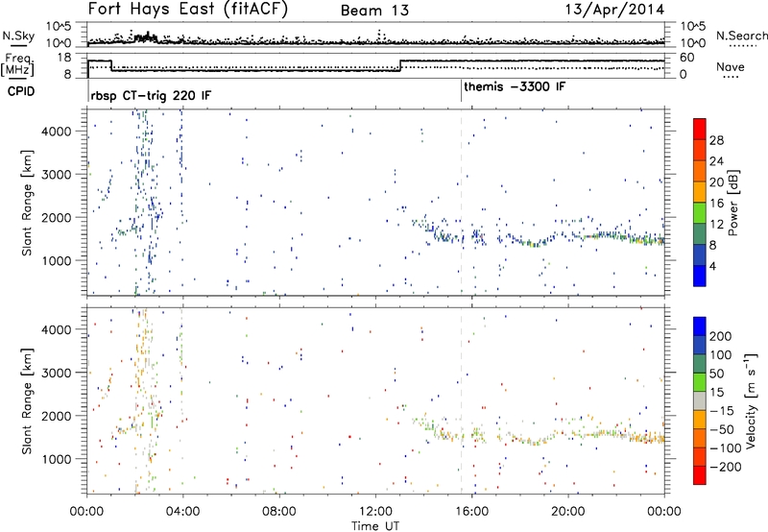Click the green 12-16 dB Power colorbar segment
The image size is (768, 532).
tap(700, 212)
